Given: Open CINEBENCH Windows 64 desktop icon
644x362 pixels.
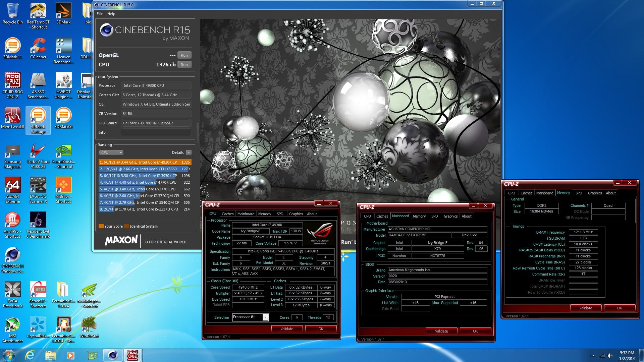Looking at the screenshot, I should point(13,260).
